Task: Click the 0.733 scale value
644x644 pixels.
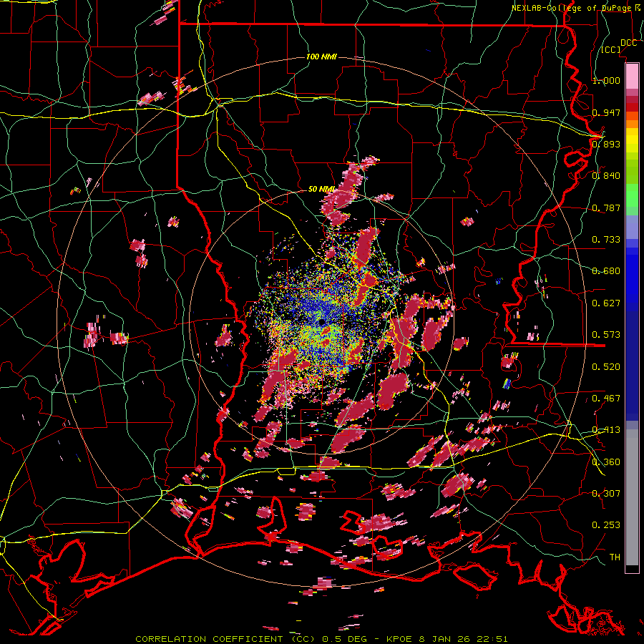Action: tap(606, 240)
